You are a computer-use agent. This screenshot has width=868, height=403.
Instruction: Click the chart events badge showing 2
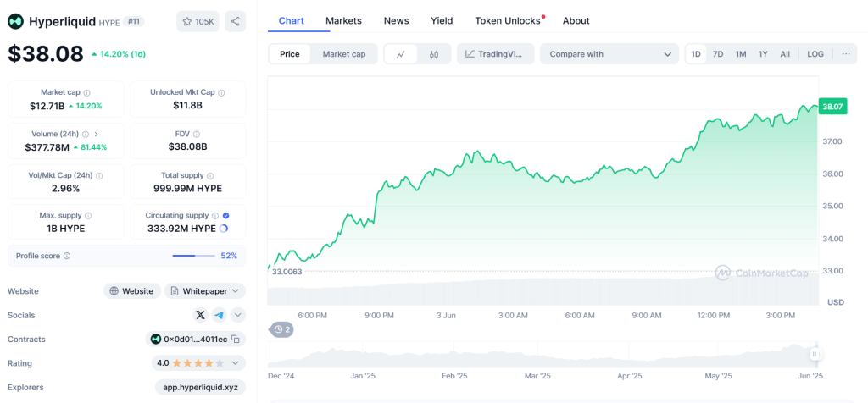click(x=281, y=330)
